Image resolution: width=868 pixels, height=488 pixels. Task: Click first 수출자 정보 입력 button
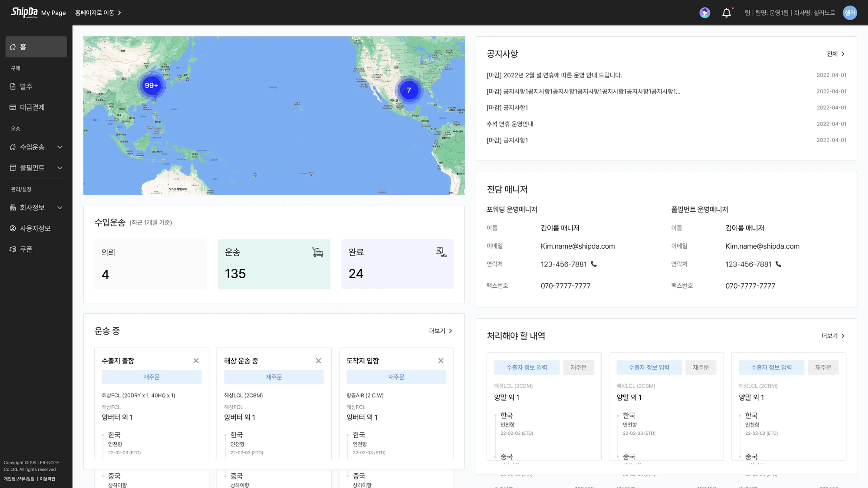click(x=527, y=367)
